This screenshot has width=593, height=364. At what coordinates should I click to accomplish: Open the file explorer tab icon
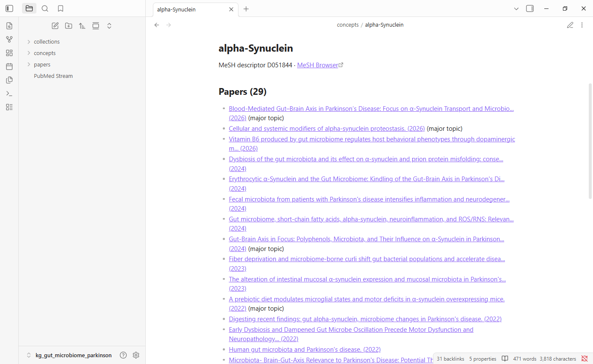(29, 8)
